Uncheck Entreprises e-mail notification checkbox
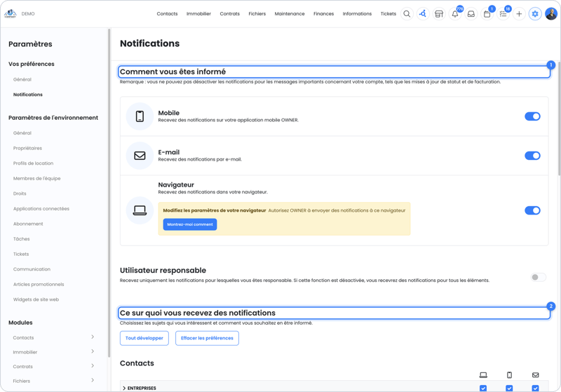Image resolution: width=561 pixels, height=392 pixels. pos(536,388)
